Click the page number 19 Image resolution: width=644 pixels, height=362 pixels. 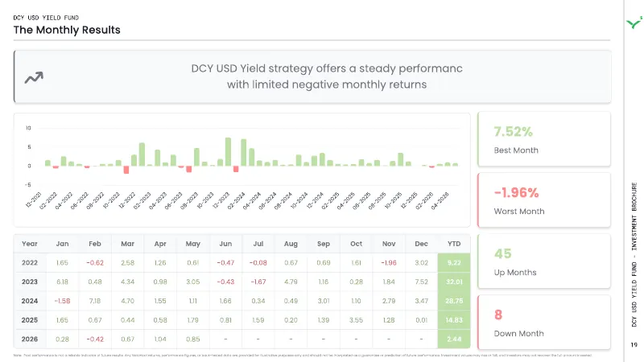coord(634,345)
